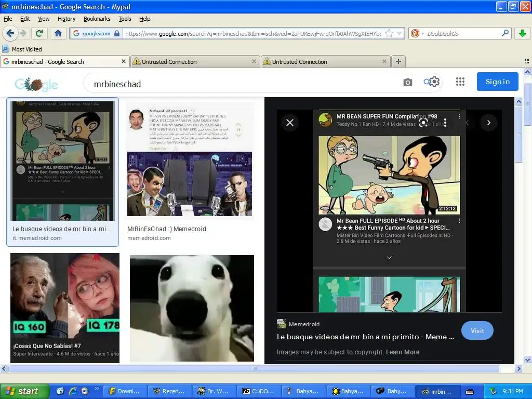Switch to the 7-Zip C:\DO... taskbar window
Screen dimensions: 532x399
(259, 391)
